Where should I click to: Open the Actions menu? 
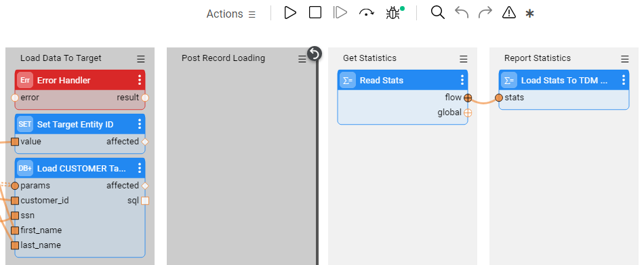[x=230, y=14]
